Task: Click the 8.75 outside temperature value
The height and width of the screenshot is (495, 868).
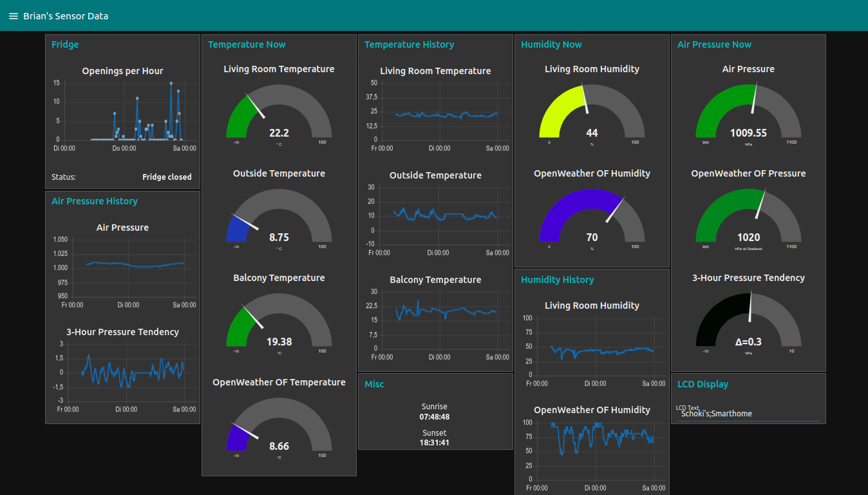Action: pos(279,237)
